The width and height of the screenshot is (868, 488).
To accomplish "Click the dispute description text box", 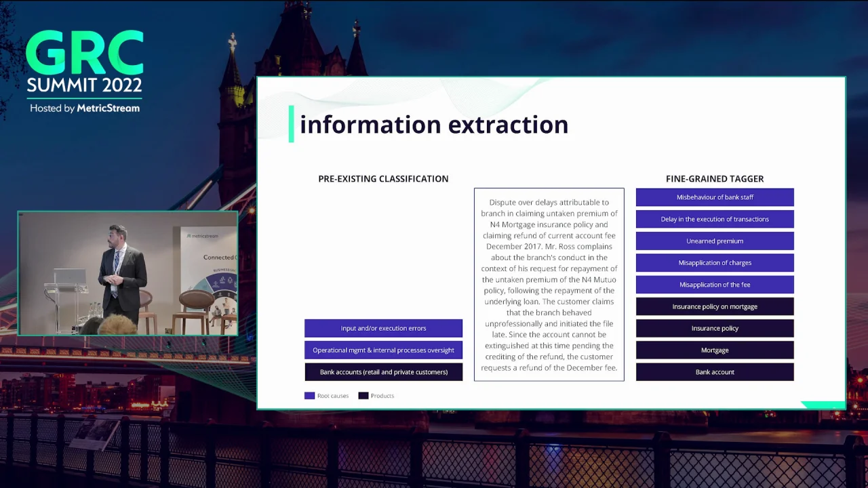I will click(x=549, y=285).
